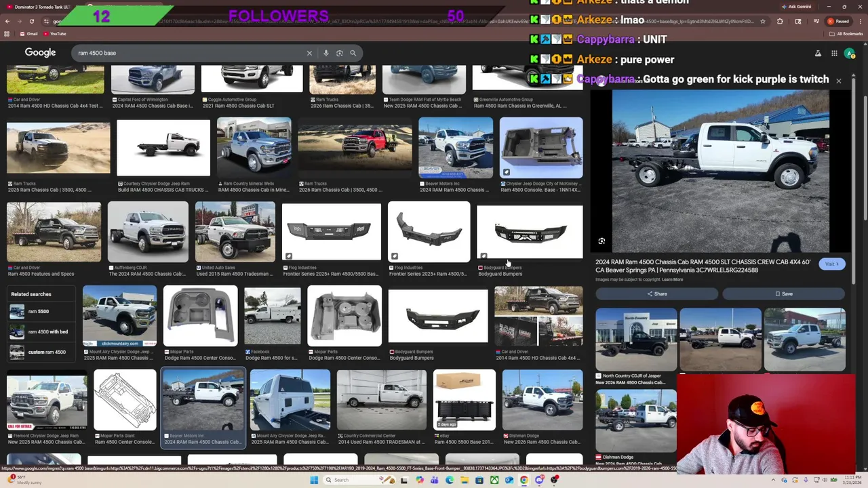This screenshot has height=488, width=868.
Task: Open the YouTube bookmark
Action: pyautogui.click(x=54, y=34)
